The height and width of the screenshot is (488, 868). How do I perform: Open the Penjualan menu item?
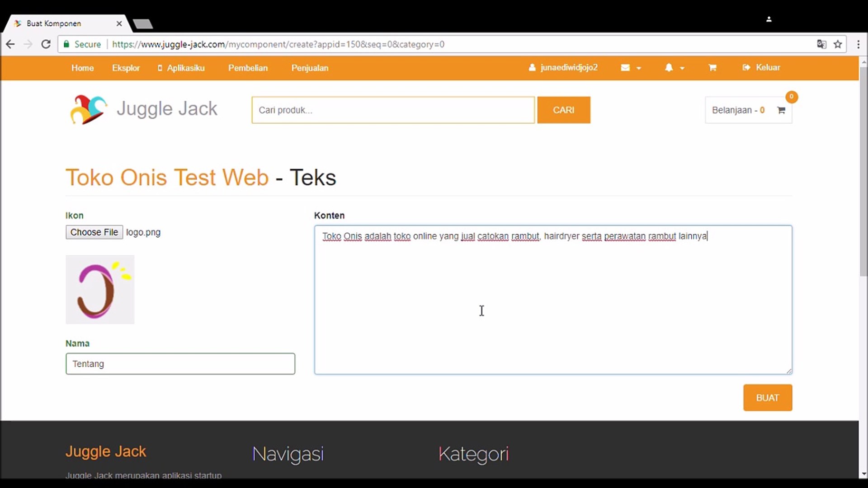(310, 68)
